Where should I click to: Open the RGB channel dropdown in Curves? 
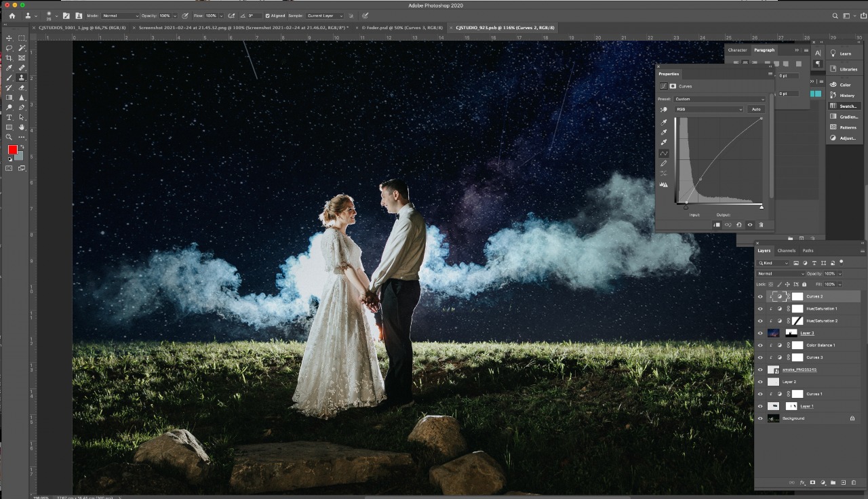click(709, 109)
